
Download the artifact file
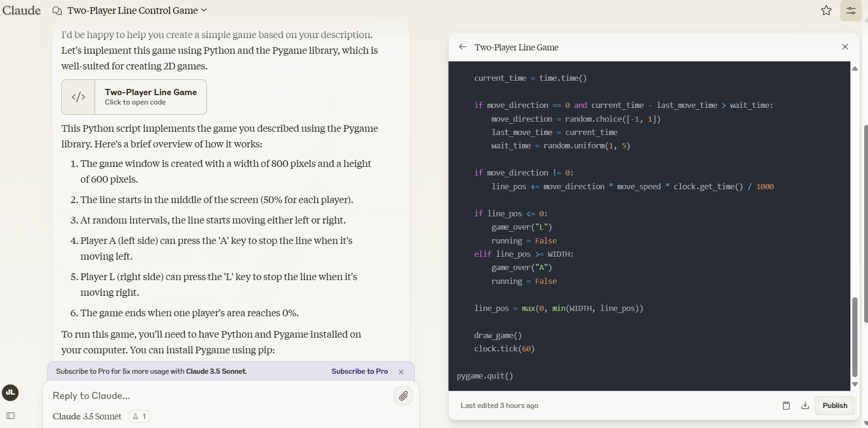805,406
